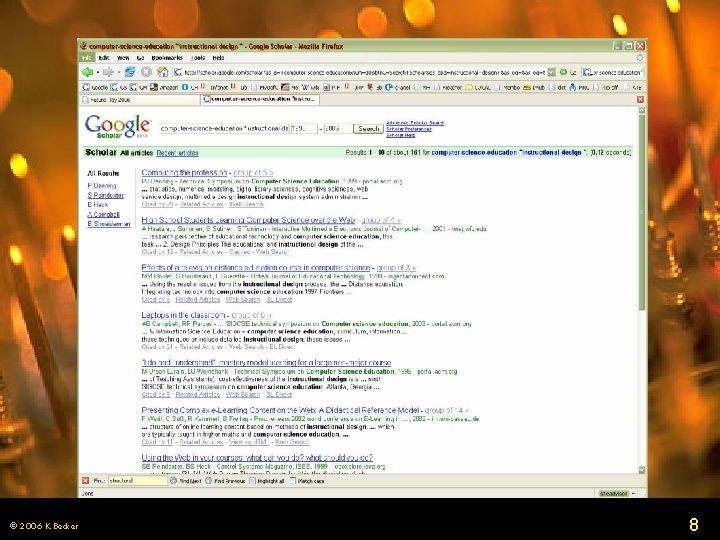Filter results by author P Denning
Screen dimensions: 720x540
click(102, 186)
